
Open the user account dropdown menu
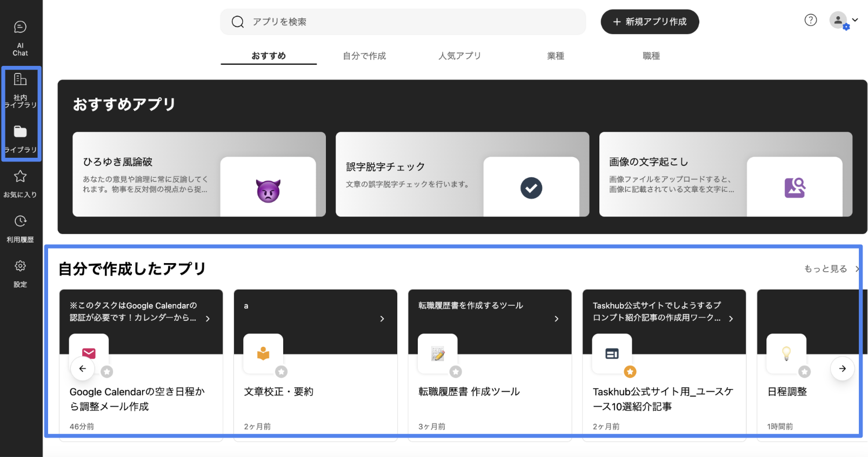843,21
